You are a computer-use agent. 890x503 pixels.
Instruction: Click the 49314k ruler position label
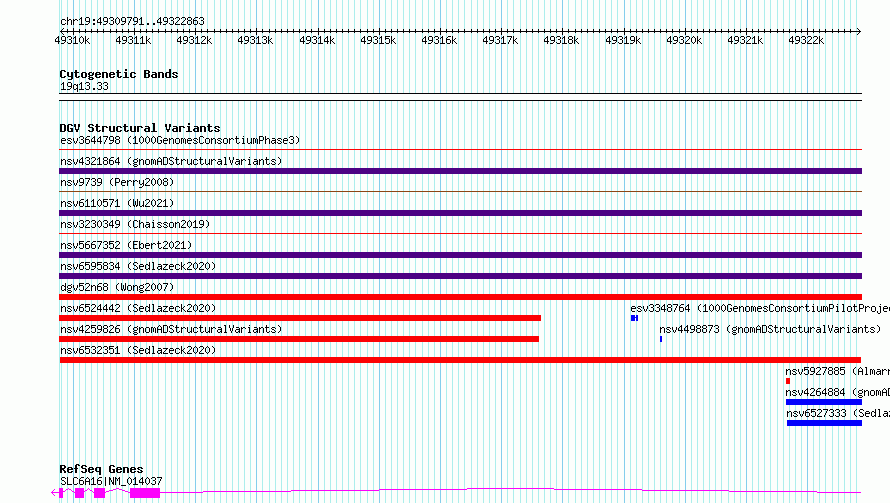(317, 40)
